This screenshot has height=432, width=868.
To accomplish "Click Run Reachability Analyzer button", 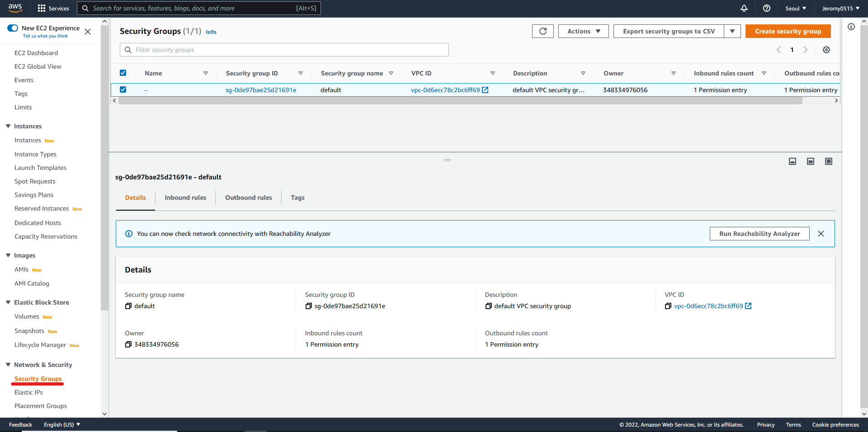I will [x=759, y=234].
